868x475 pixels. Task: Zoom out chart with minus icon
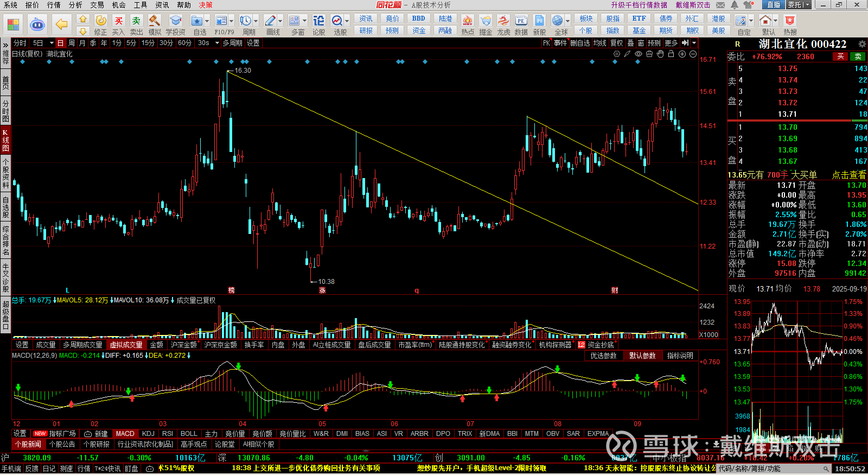click(x=693, y=54)
